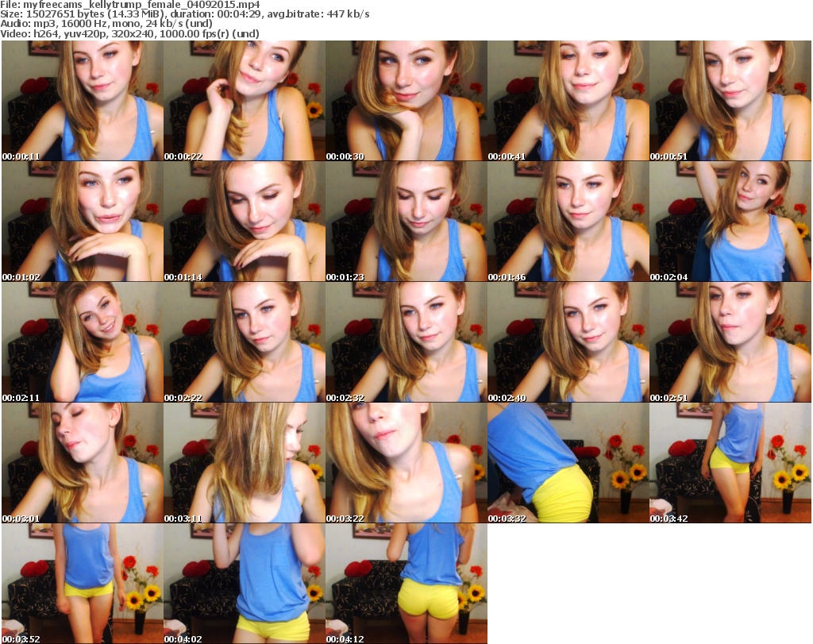Screen dimensions: 813x644
Task: Pick the 00:02:40 frame thumbnail
Action: 568,342
